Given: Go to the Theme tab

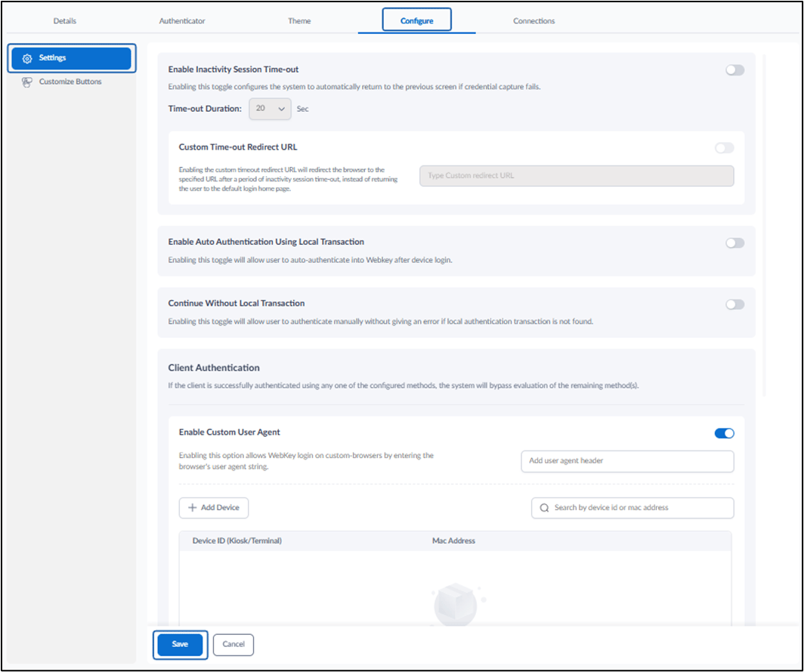Looking at the screenshot, I should click(x=299, y=21).
